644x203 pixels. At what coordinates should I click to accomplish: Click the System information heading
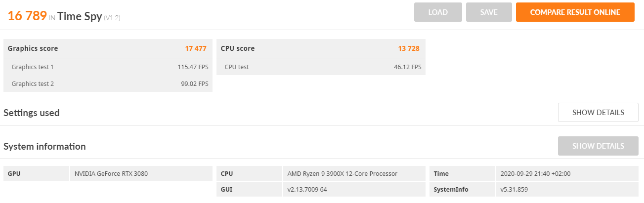pos(44,147)
